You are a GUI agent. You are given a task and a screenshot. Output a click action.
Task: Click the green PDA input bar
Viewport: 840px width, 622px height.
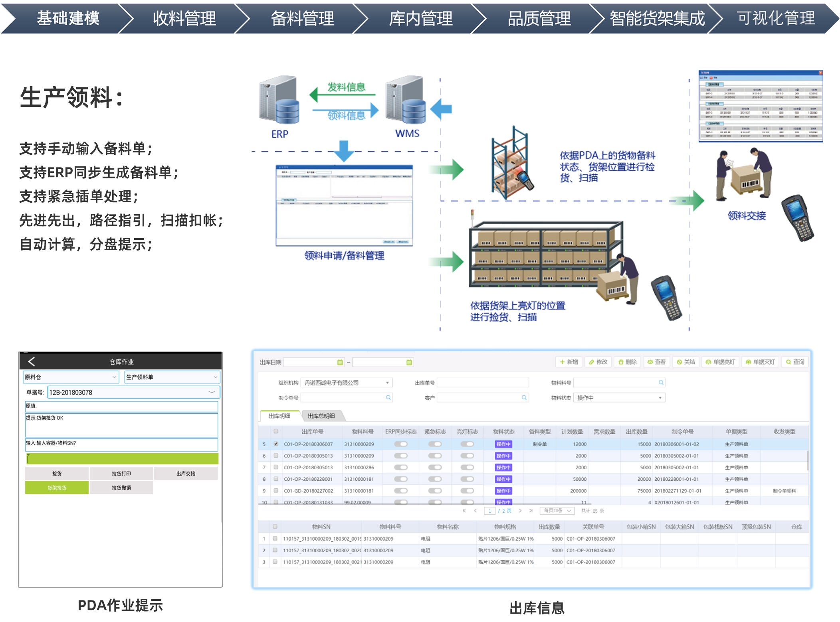(x=122, y=458)
